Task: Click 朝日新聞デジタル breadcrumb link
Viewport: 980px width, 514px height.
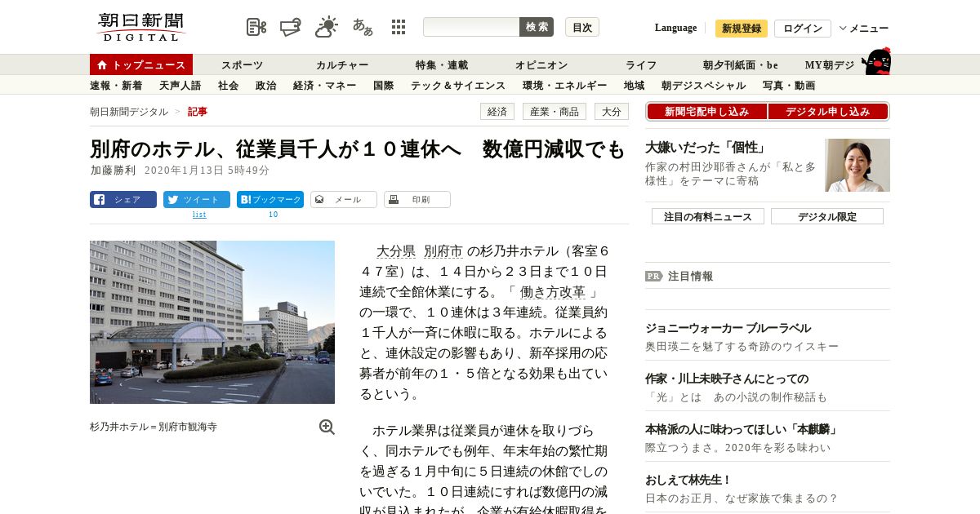Action: [x=129, y=112]
